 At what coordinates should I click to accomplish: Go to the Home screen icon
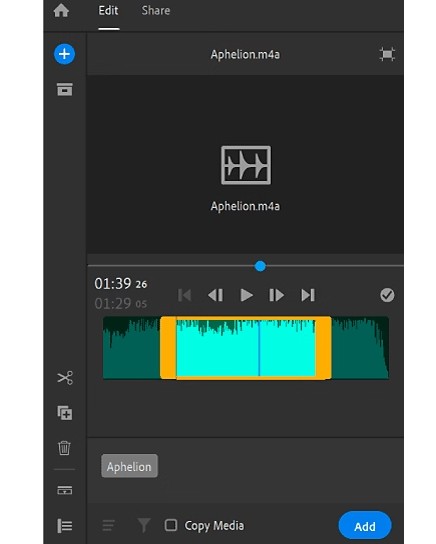point(61,10)
